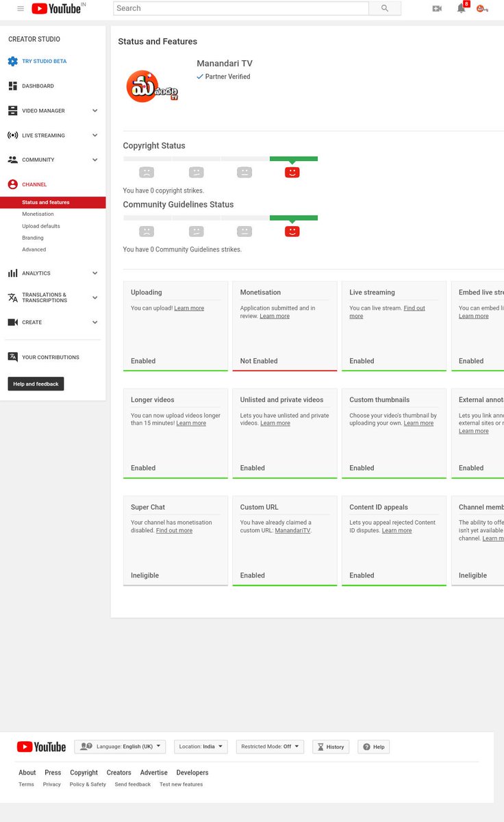504x822 pixels.
Task: Open the notifications bell
Action: tap(461, 8)
